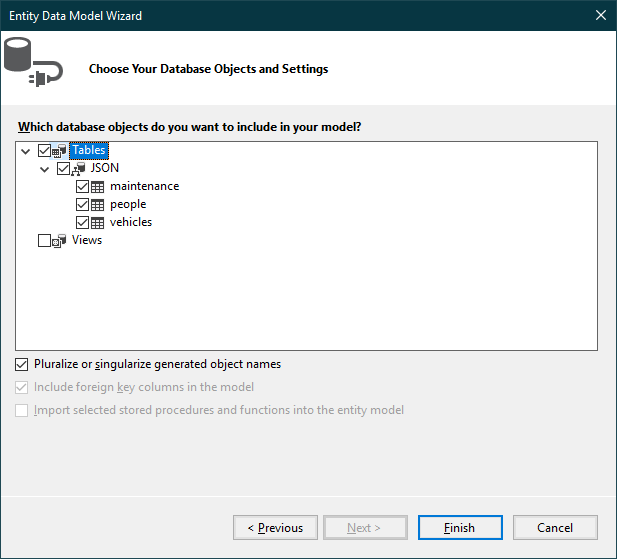Uncheck the Tables checkbox

(x=44, y=151)
